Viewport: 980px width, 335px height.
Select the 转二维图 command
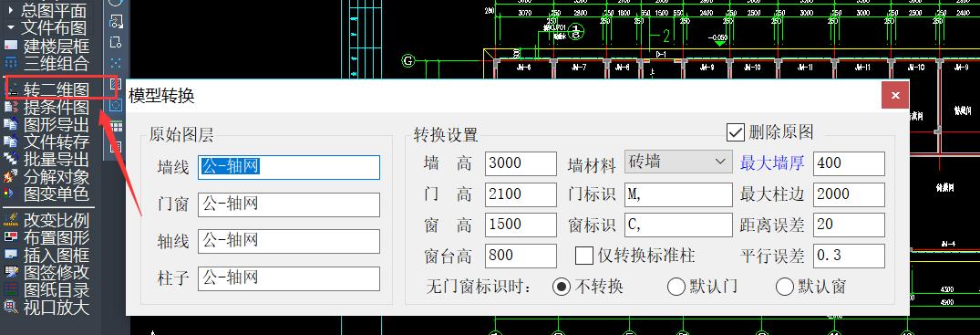click(x=46, y=90)
